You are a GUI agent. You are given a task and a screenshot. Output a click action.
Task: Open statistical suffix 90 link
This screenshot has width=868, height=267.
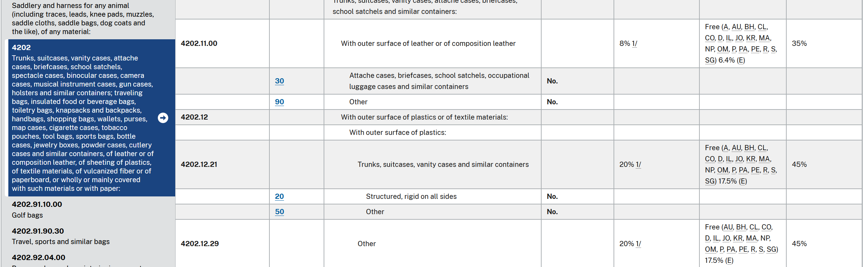[x=279, y=102]
